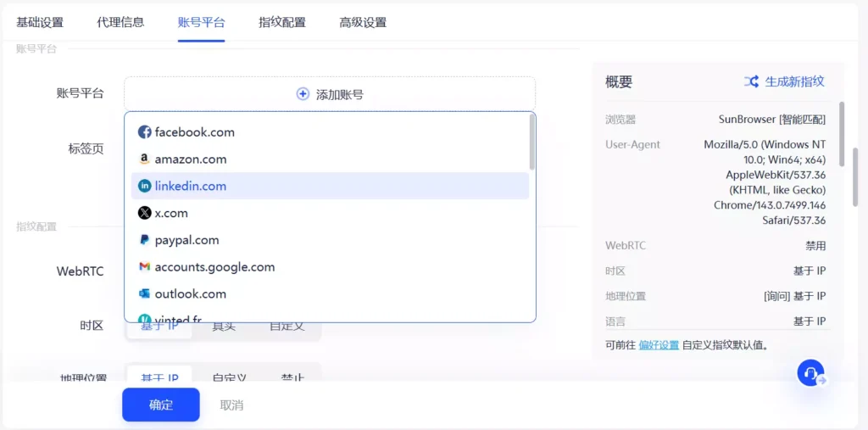Select paypal.com from the dropdown list

pyautogui.click(x=186, y=240)
